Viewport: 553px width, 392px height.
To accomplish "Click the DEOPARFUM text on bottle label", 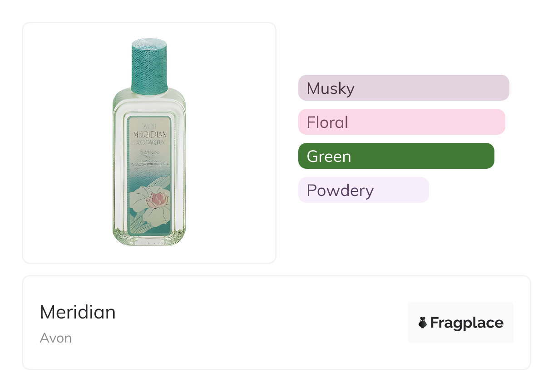I will [149, 142].
